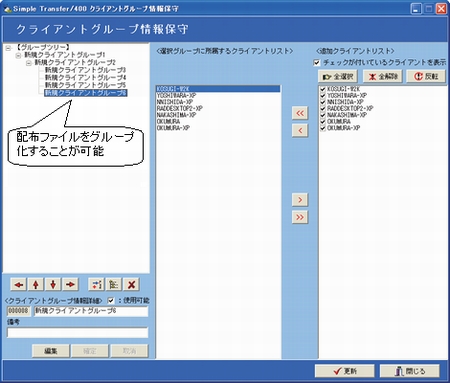Select OKUMURA-XP in the group member list
The image size is (450, 383).
coord(218,128)
